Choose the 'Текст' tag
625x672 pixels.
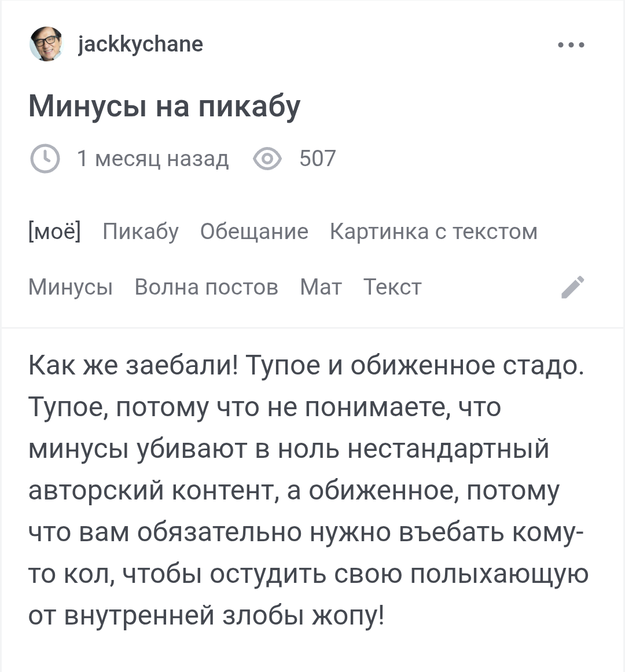392,287
